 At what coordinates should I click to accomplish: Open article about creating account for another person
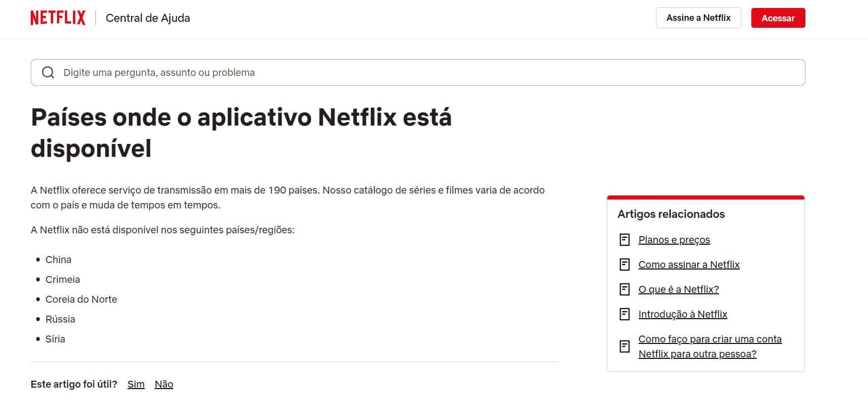(x=710, y=346)
